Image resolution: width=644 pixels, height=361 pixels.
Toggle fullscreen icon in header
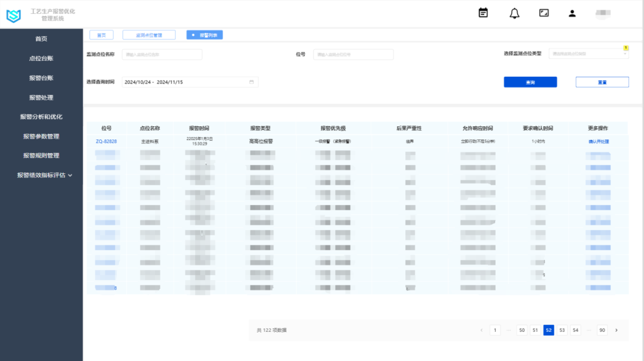pos(544,13)
